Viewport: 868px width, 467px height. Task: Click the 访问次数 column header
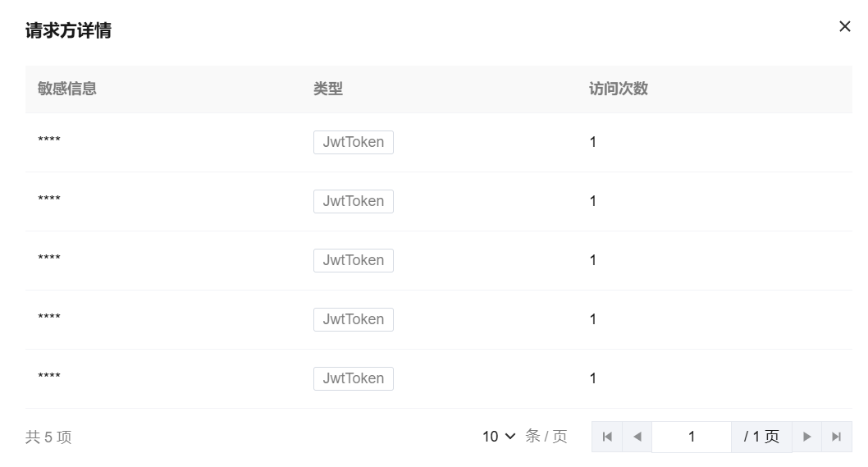pyautogui.click(x=619, y=89)
